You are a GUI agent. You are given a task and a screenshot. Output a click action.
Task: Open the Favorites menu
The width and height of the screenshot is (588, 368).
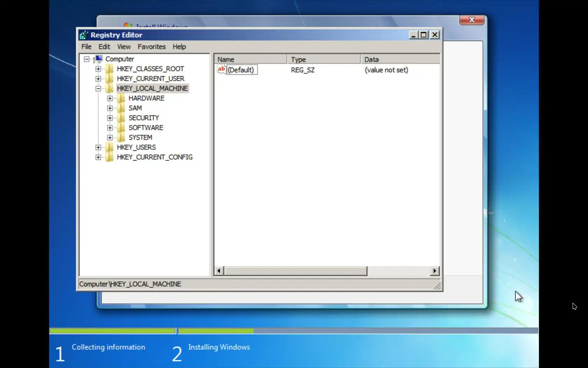(152, 47)
